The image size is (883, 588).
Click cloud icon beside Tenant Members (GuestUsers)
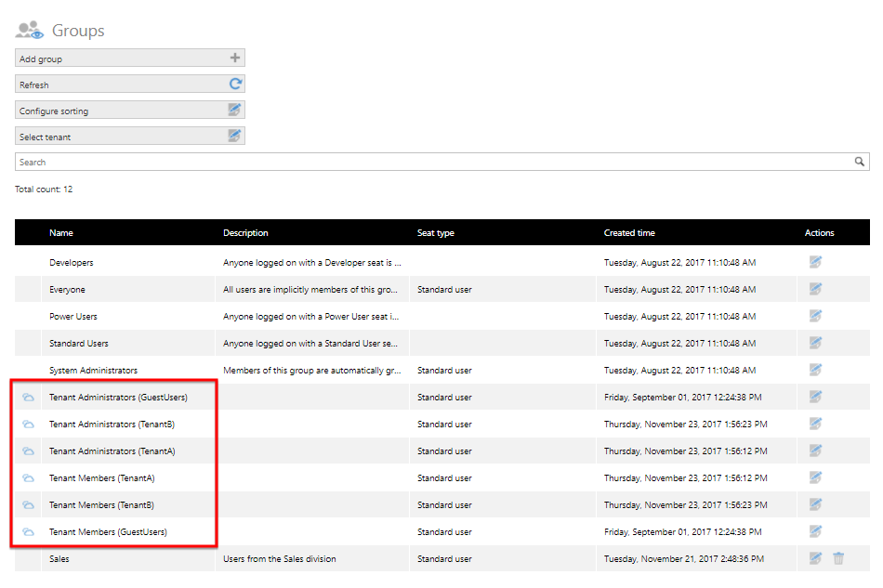[x=28, y=531]
